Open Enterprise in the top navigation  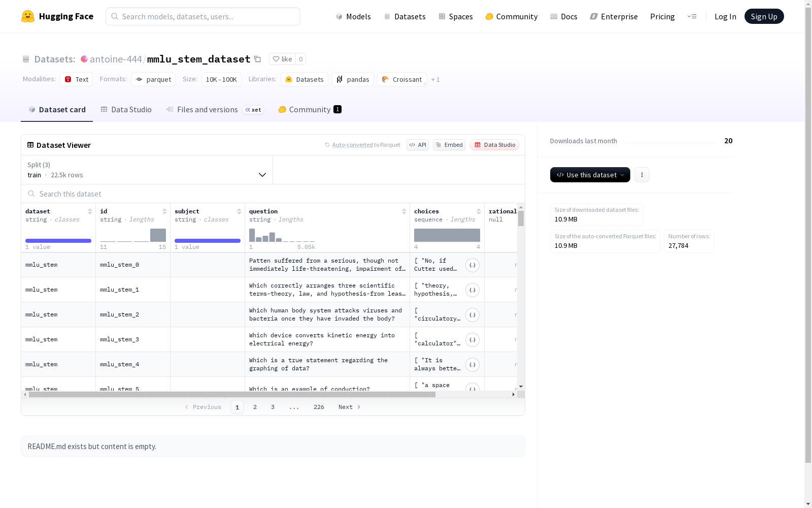coord(614,16)
